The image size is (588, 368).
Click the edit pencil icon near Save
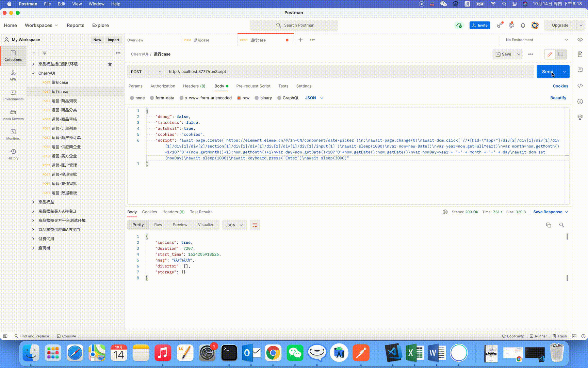click(550, 54)
